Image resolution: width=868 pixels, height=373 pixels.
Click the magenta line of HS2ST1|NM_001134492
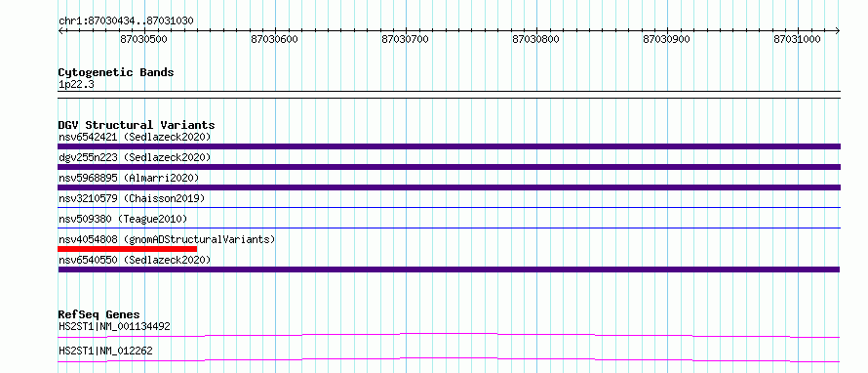click(x=449, y=335)
